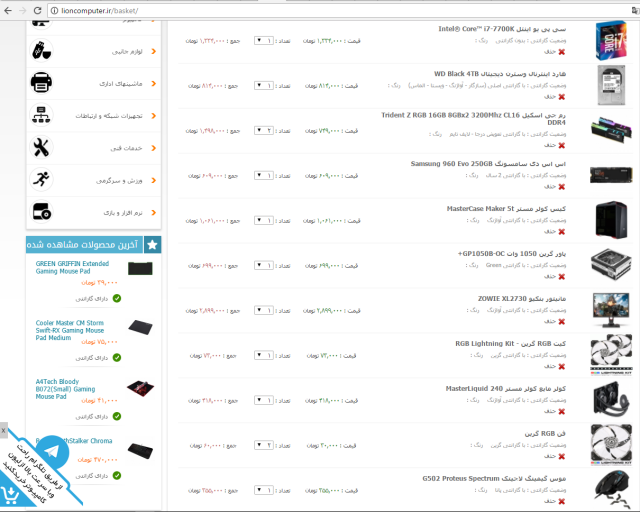Click red X delete icon for Samsung 960 Evo

[x=562, y=186]
